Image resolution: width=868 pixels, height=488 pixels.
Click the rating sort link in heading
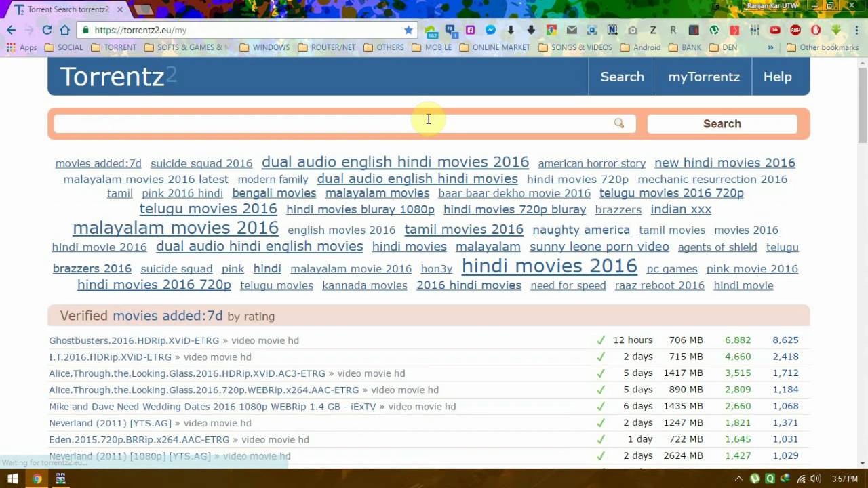pos(259,317)
